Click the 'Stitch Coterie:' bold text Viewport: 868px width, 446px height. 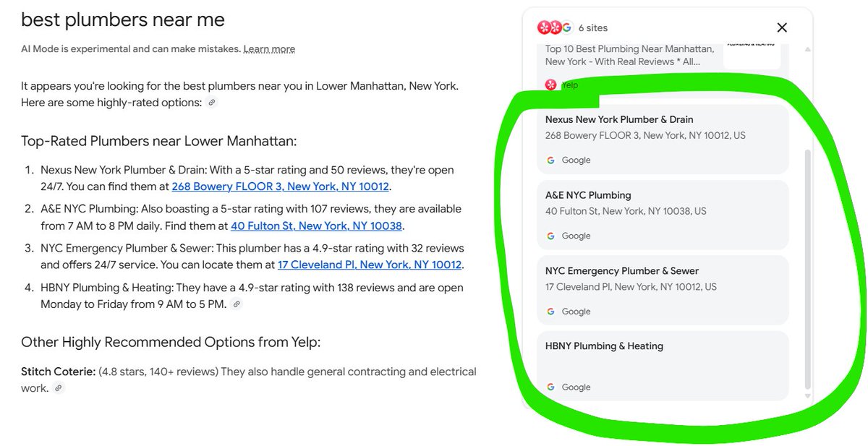[58, 372]
